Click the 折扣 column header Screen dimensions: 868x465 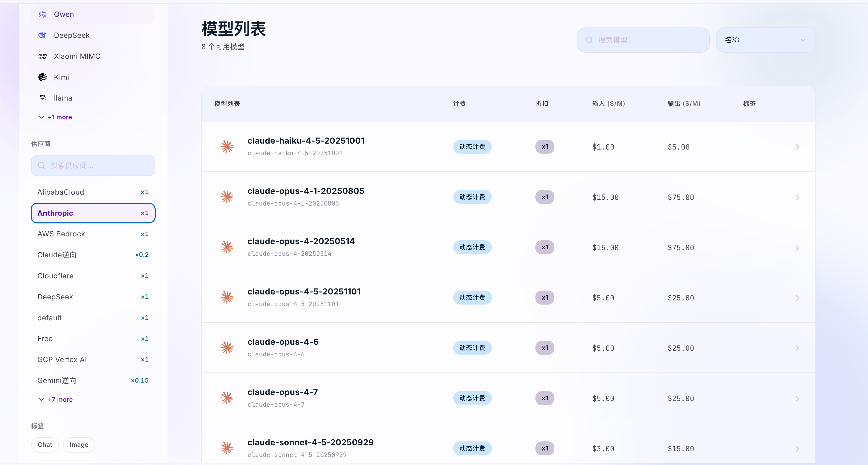pos(541,104)
